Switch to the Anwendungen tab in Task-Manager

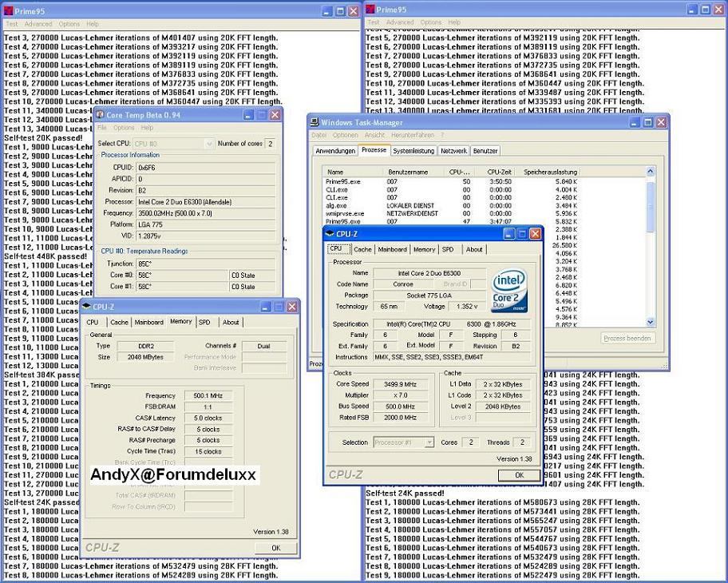click(x=335, y=150)
